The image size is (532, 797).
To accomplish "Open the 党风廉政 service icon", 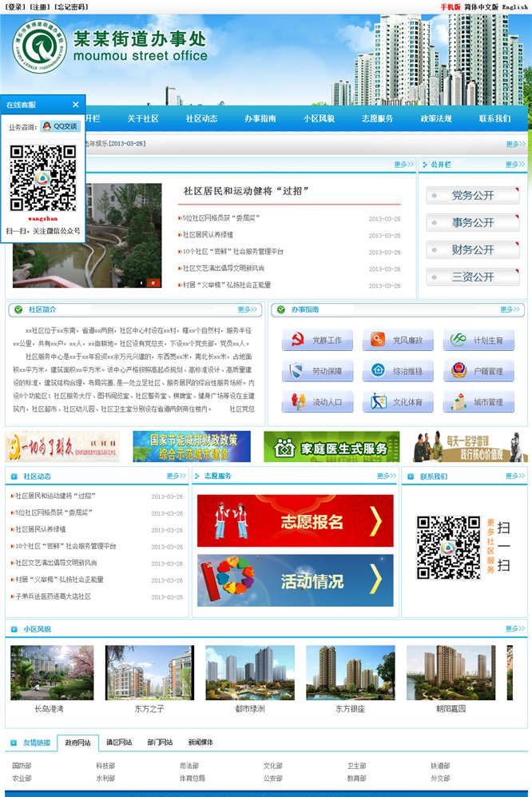I will [377, 341].
